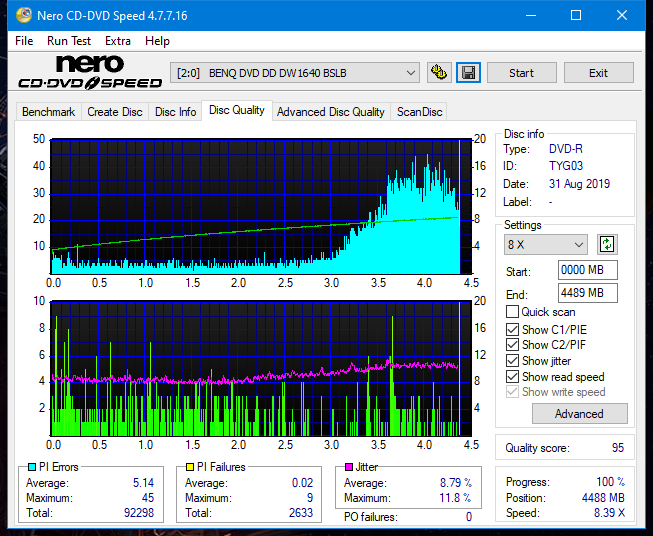The image size is (653, 536).
Task: Click the Start position 0000 MB field
Action: 587,270
